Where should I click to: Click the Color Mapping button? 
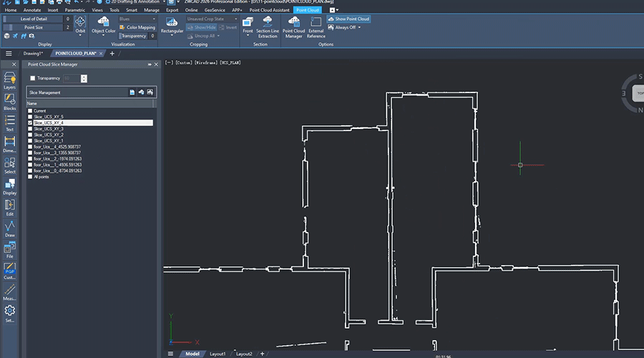[137, 27]
